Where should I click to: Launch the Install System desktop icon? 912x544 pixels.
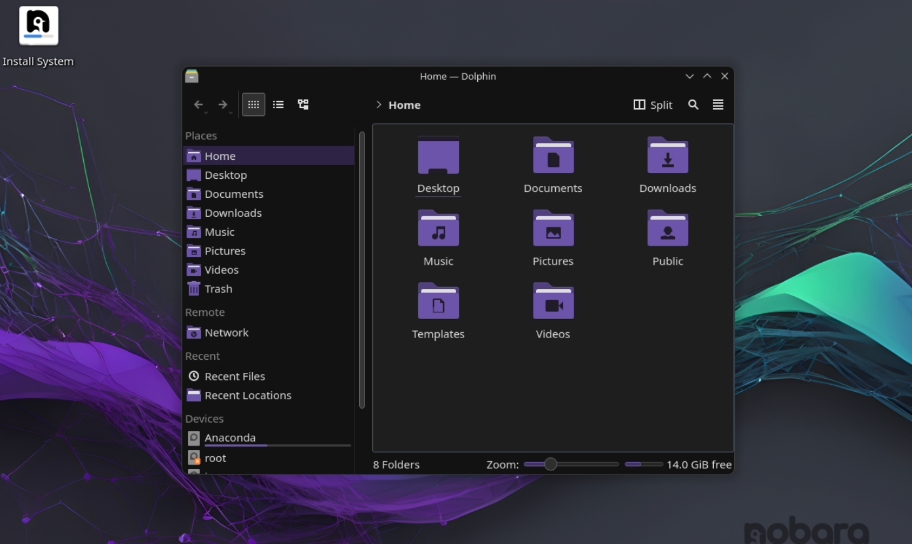38,27
